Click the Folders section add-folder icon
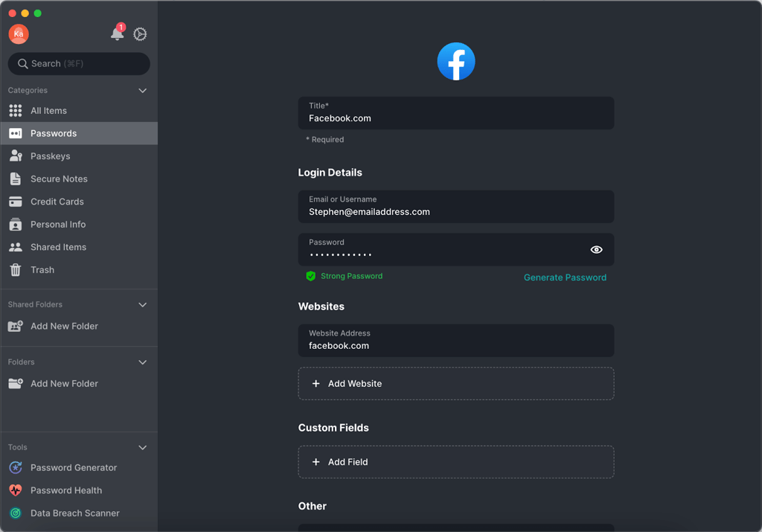The image size is (762, 532). [x=16, y=383]
